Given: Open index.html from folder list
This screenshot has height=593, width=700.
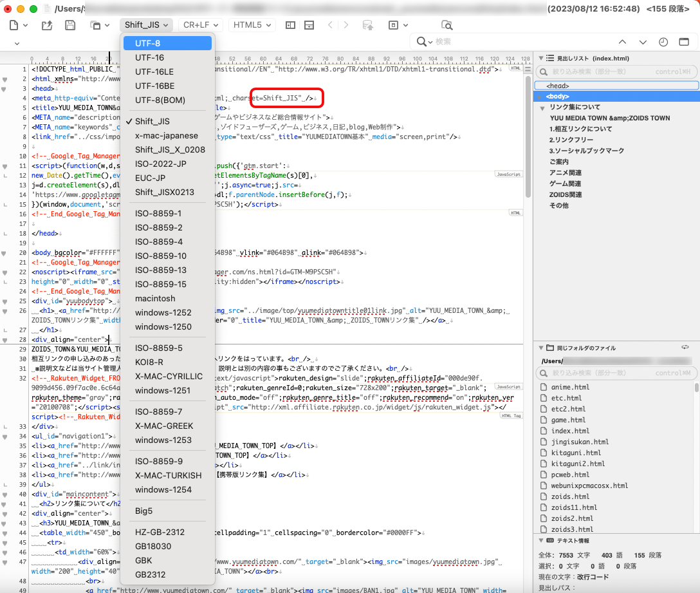Looking at the screenshot, I should 570,431.
